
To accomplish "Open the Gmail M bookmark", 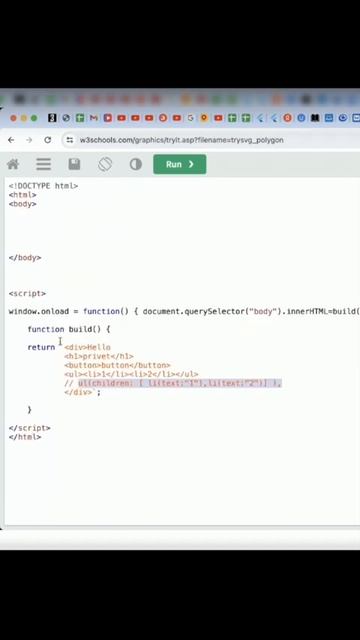I will (93, 118).
